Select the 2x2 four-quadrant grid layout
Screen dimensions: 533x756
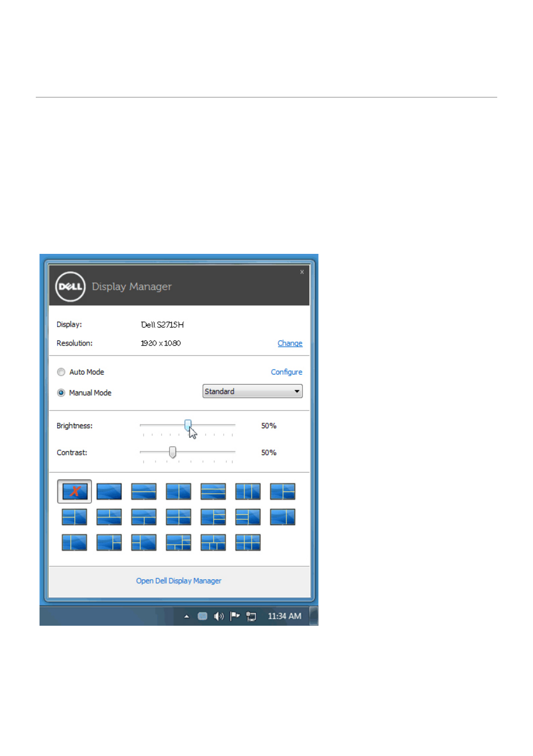pos(178,517)
